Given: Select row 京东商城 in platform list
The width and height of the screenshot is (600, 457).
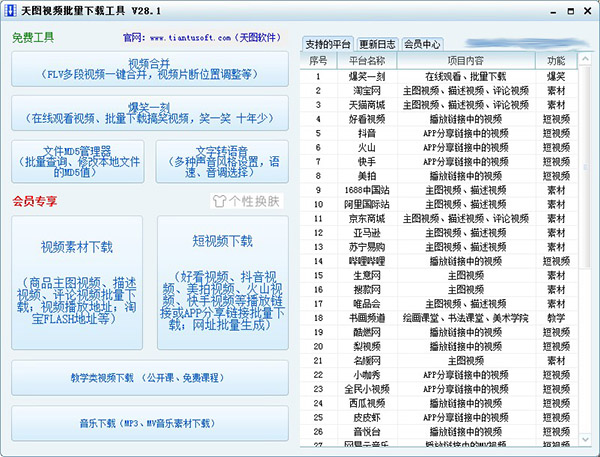Looking at the screenshot, I should (x=439, y=219).
